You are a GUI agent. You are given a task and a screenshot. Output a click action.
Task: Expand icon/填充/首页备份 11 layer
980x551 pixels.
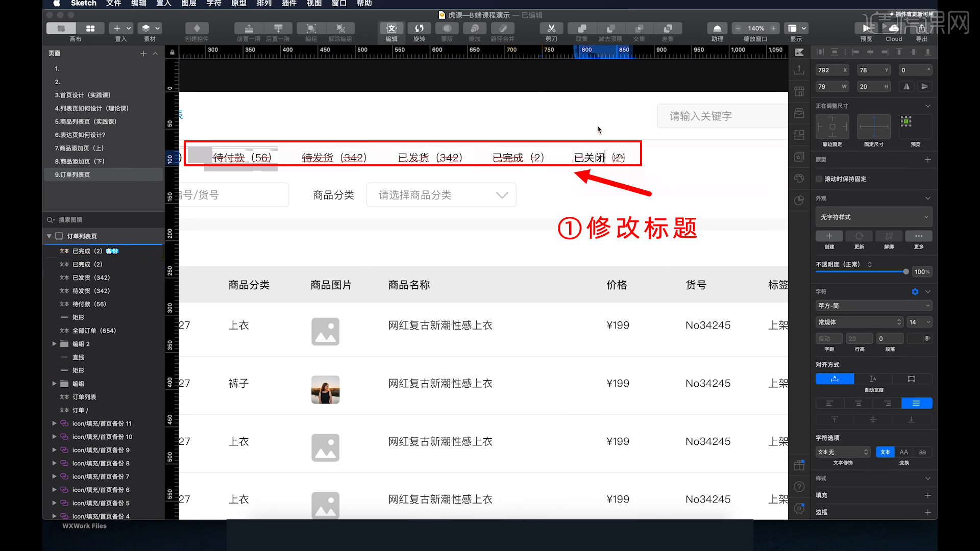point(54,423)
